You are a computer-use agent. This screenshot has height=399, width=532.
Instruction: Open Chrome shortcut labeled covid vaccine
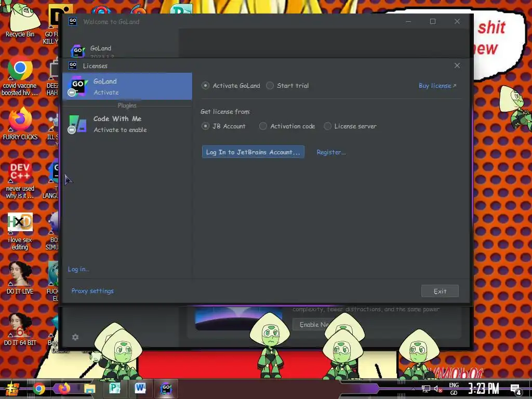tap(20, 76)
